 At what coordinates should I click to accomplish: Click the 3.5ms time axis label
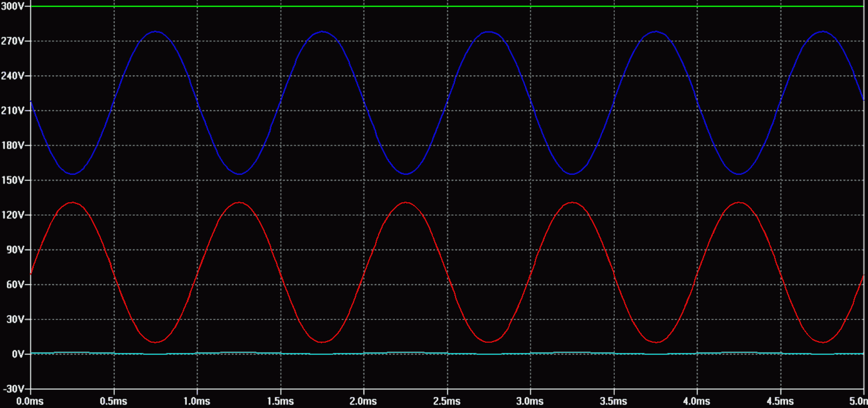[x=614, y=402]
